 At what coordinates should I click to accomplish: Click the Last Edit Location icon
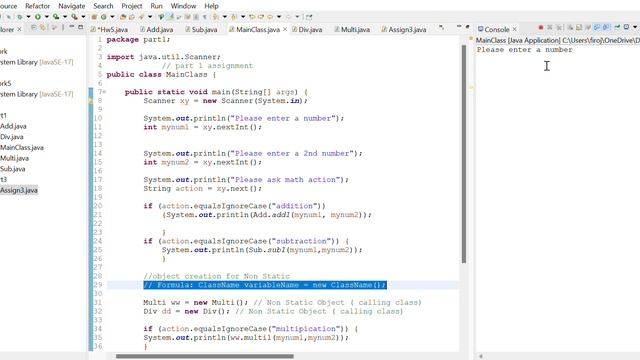252,17
